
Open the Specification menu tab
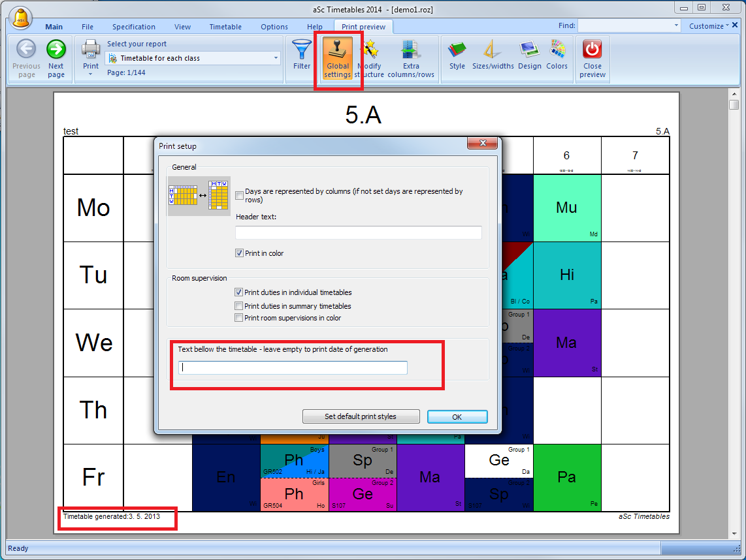click(x=133, y=27)
